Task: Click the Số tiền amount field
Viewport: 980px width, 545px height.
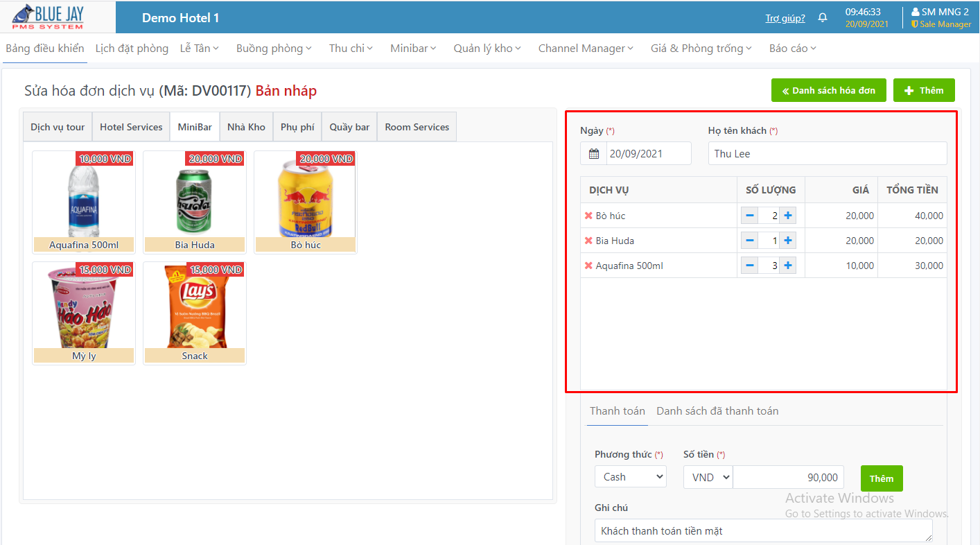Action: point(788,477)
